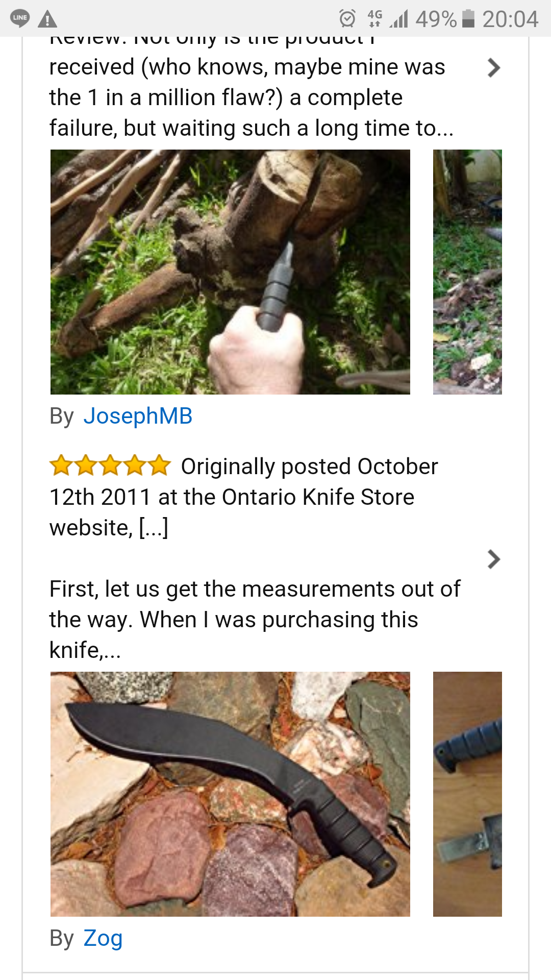551x980 pixels.
Task: Tap the LINE notification icon
Action: point(20,18)
